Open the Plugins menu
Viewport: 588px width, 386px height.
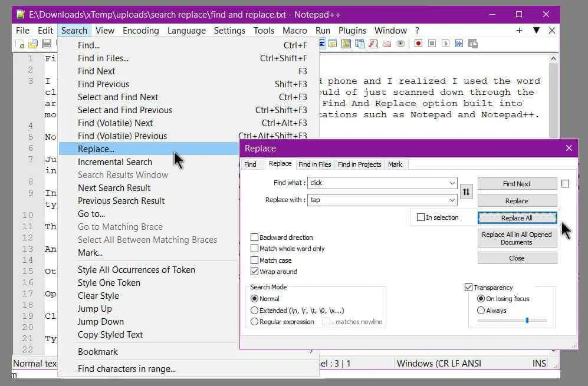pos(352,31)
